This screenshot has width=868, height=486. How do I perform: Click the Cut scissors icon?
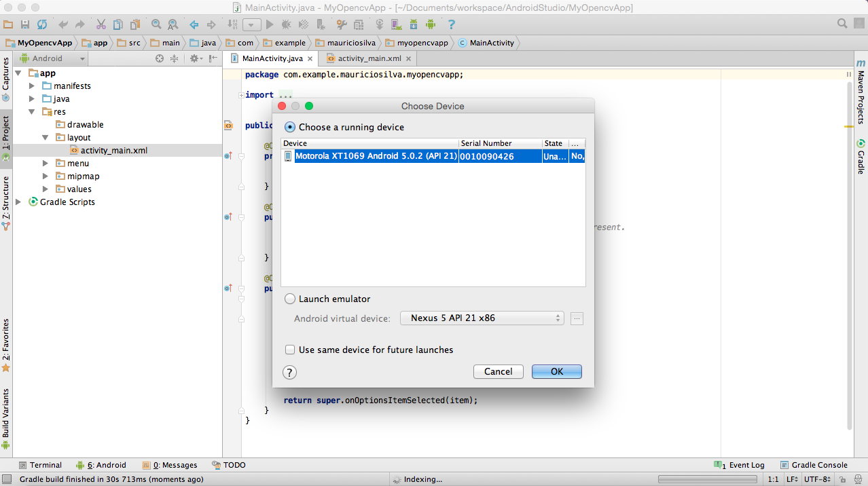pos(101,24)
